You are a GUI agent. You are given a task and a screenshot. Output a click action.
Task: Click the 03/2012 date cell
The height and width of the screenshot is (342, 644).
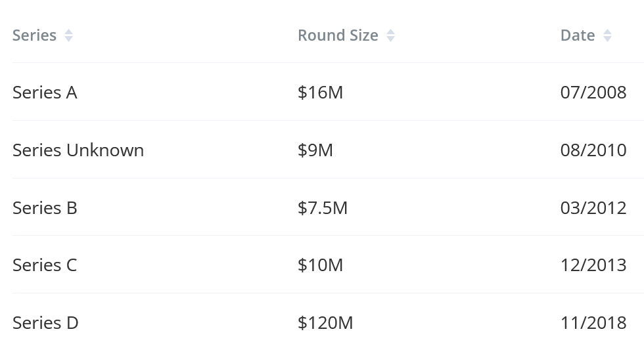coord(593,208)
